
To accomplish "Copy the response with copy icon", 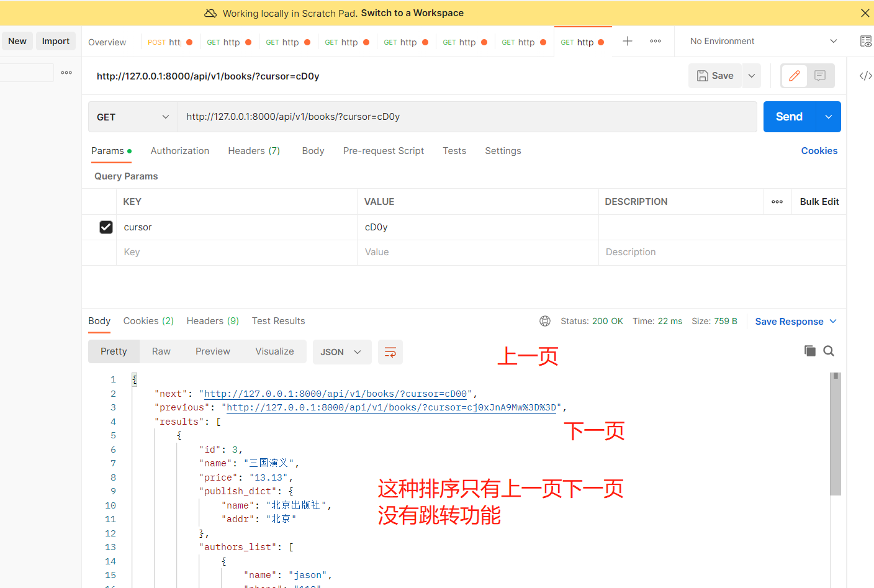I will click(x=809, y=351).
